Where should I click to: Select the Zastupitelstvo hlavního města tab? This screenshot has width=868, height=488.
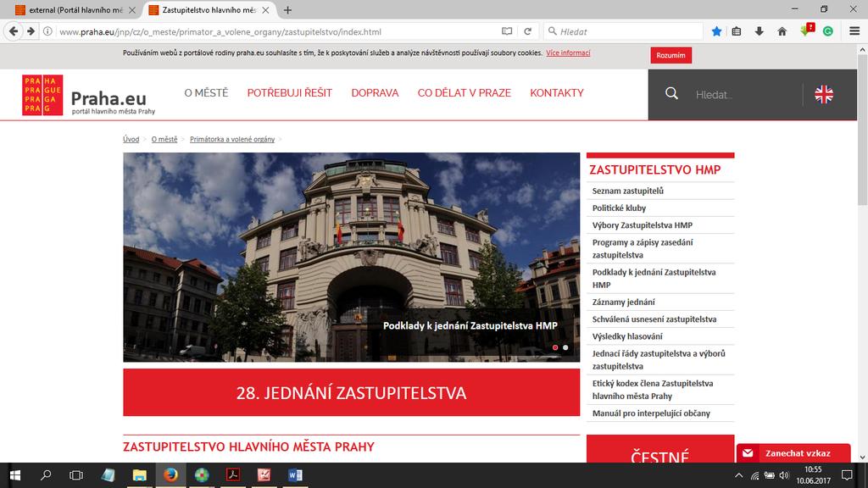point(209,10)
